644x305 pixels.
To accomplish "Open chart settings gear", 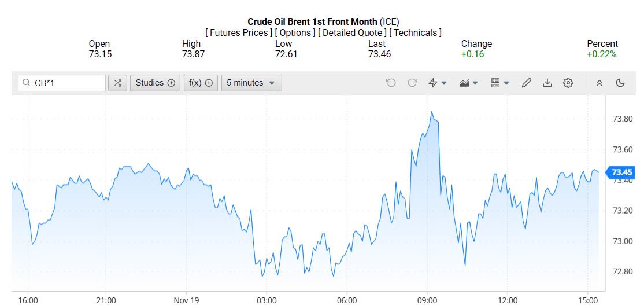I will pos(568,83).
